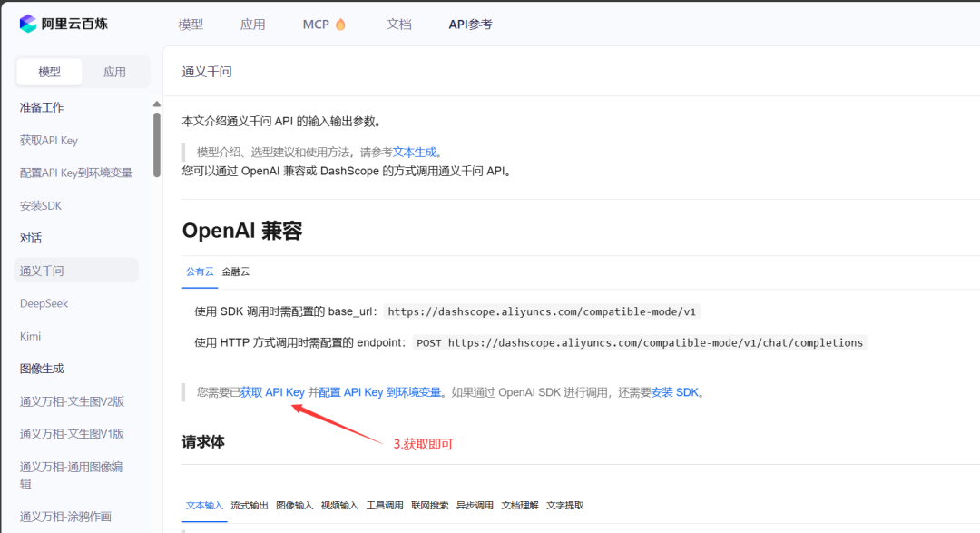Click the POST chat/completions endpoint code

[640, 343]
